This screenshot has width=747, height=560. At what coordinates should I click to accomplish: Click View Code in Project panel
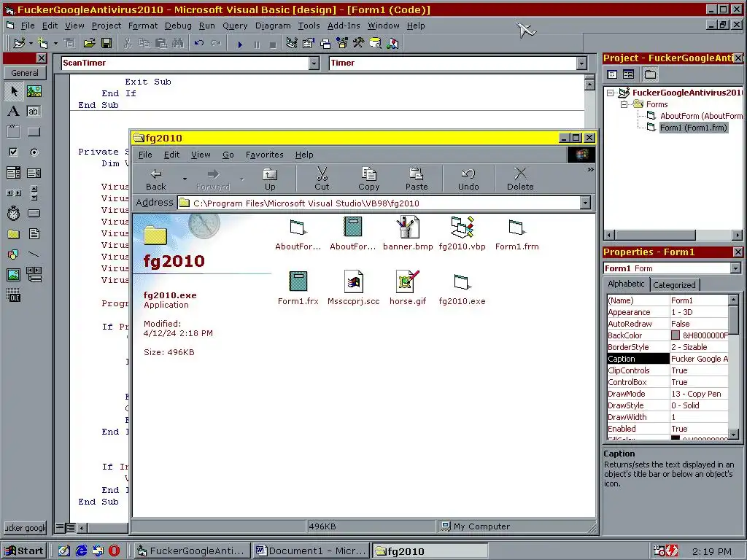pyautogui.click(x=612, y=74)
